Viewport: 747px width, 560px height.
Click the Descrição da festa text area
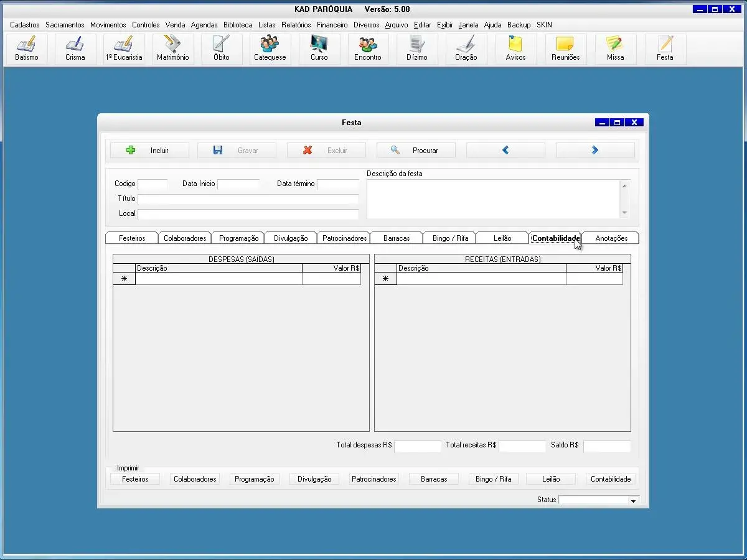(494, 199)
